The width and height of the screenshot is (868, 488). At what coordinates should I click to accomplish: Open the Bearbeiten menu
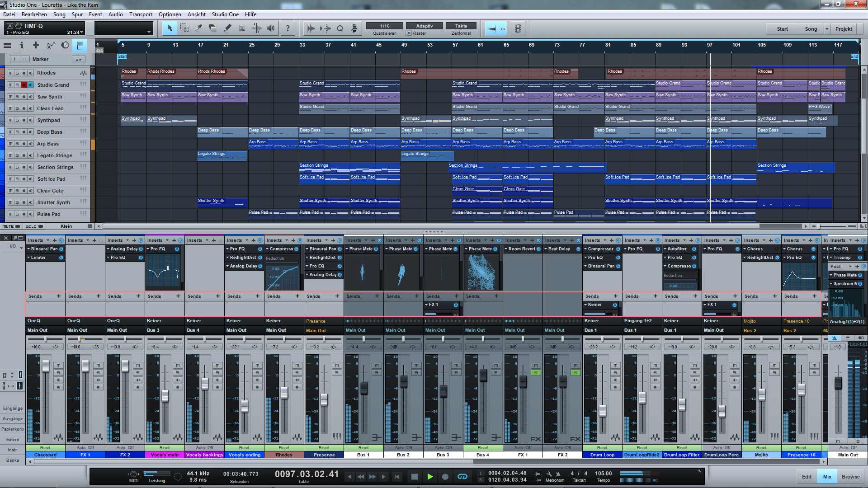[34, 14]
